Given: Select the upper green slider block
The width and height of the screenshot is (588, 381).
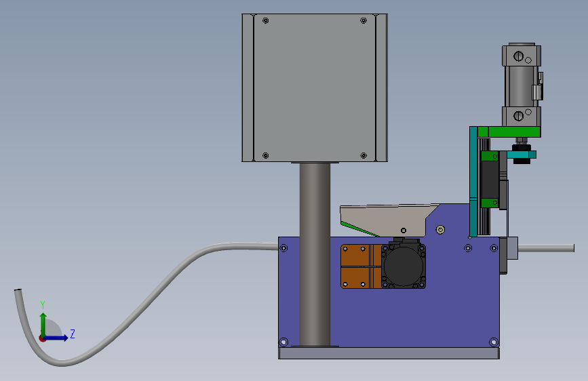Looking at the screenshot, I should (490, 156).
